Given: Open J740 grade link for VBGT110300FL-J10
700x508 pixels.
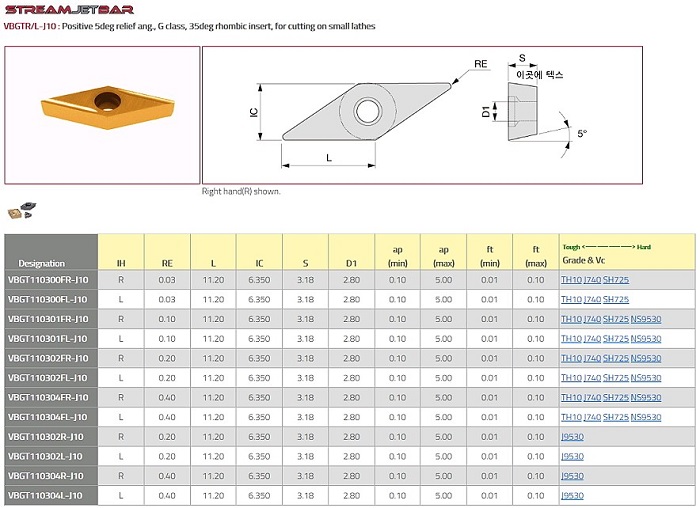Looking at the screenshot, I should pyautogui.click(x=591, y=299).
